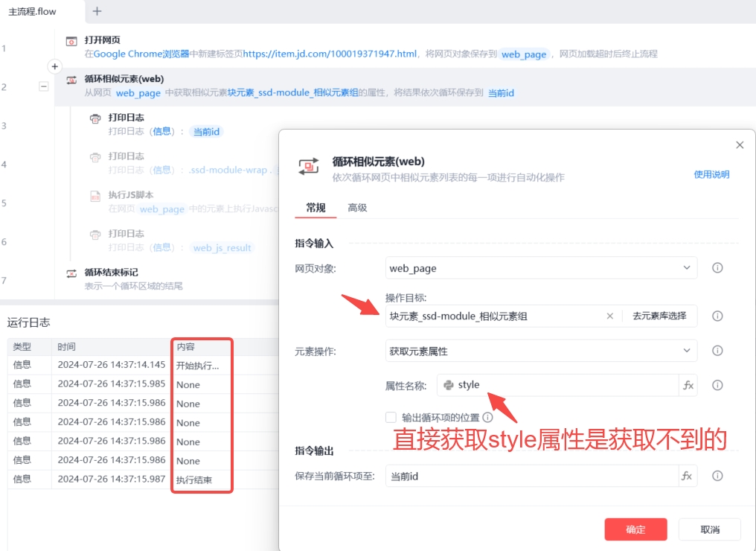Click the 去元素库选择 button
The image size is (756, 551).
(x=659, y=316)
